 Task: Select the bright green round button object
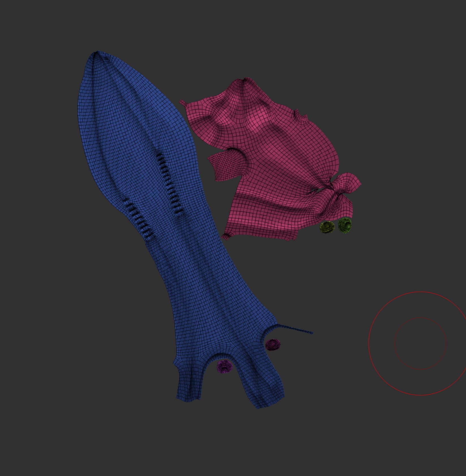345,225
